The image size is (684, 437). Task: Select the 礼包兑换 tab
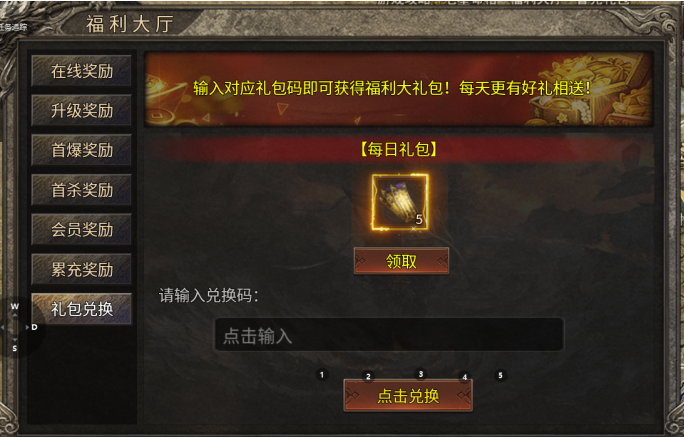pyautogui.click(x=82, y=309)
